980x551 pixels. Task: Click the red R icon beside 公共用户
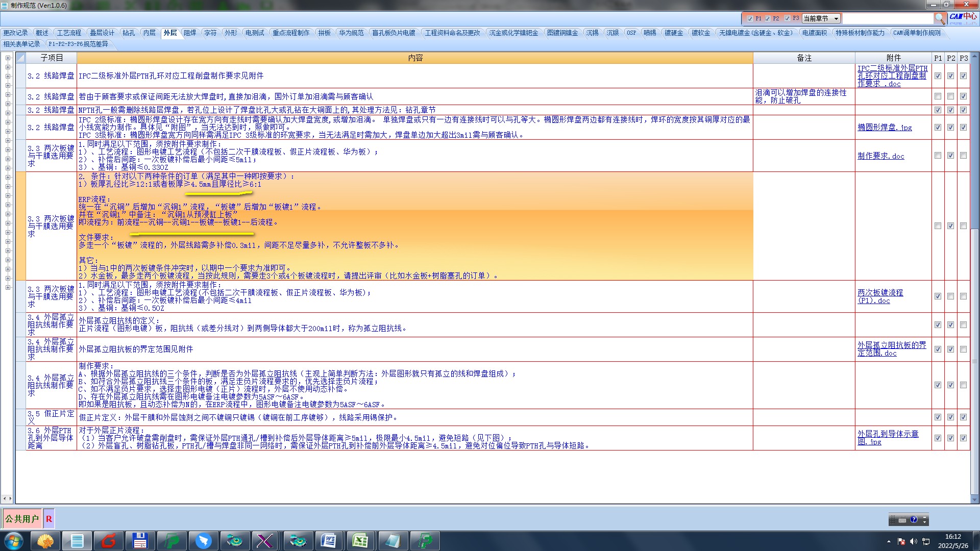click(x=49, y=519)
